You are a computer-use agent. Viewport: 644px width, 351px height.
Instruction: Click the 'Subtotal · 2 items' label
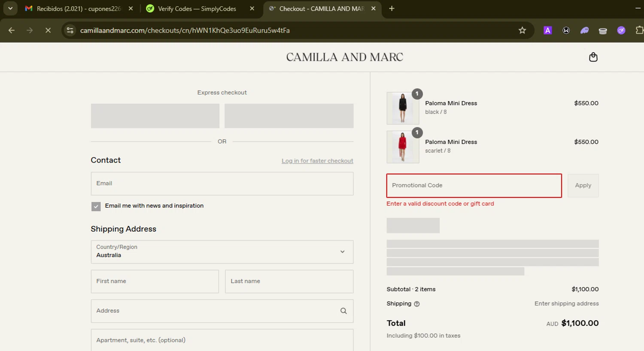tap(411, 290)
